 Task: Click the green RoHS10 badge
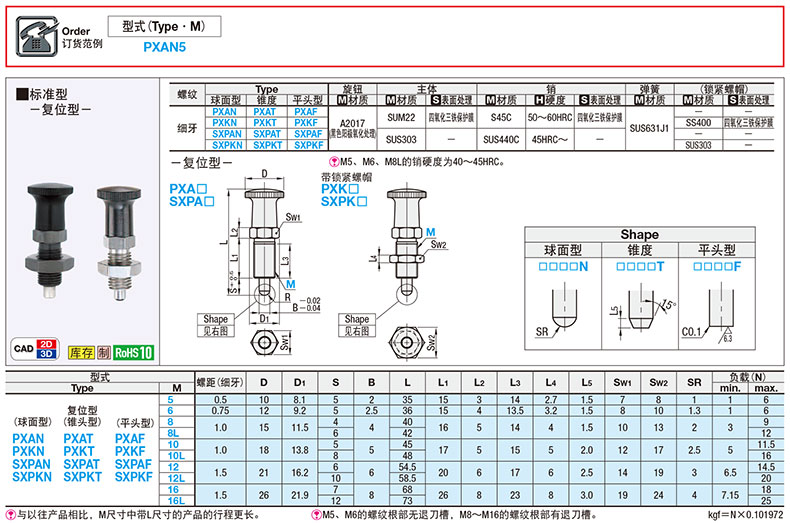click(133, 352)
